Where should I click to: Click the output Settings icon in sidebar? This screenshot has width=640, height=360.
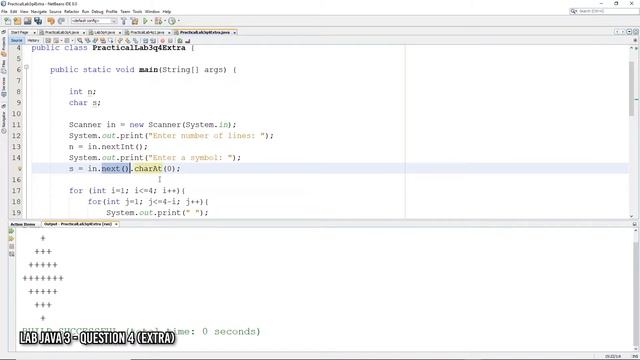11,254
